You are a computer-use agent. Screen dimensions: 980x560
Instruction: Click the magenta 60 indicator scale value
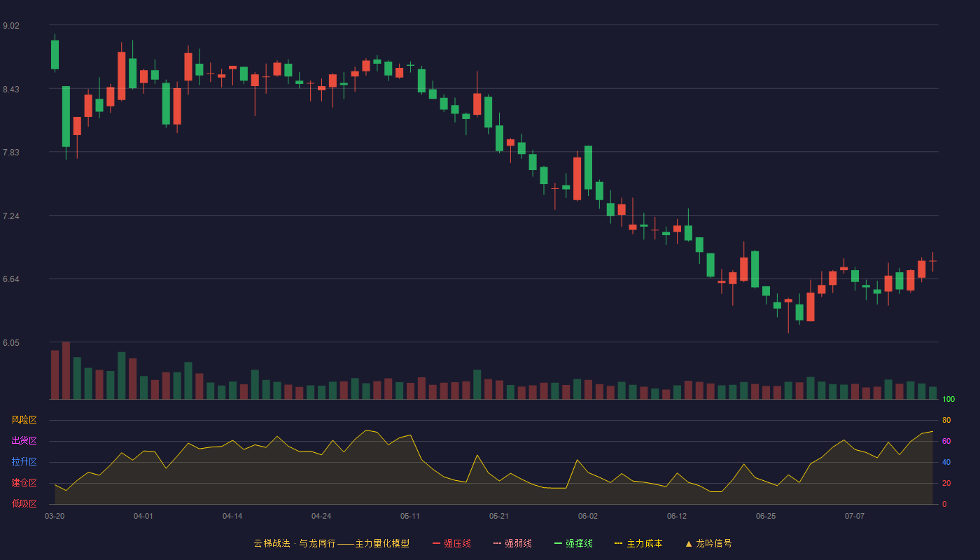tap(946, 441)
